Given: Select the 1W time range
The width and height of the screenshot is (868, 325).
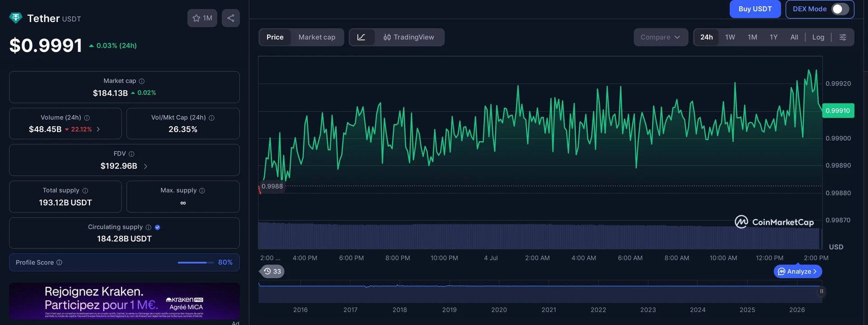Looking at the screenshot, I should coord(730,37).
